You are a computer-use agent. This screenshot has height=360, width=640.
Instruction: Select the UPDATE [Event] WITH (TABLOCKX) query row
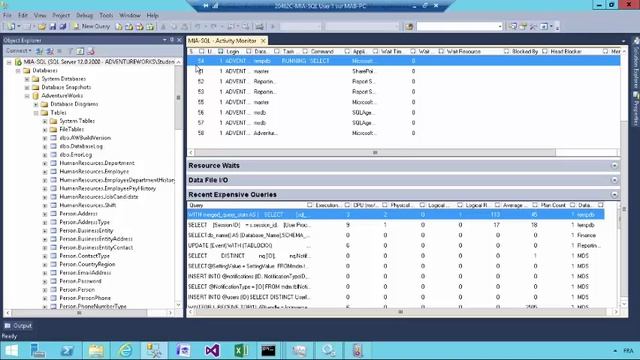point(396,246)
